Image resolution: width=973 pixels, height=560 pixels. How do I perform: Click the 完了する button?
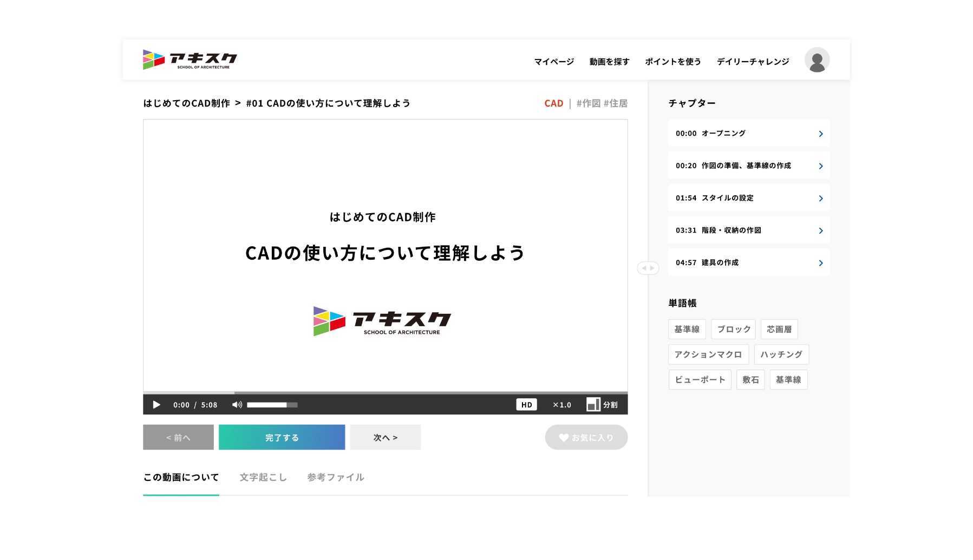tap(282, 437)
